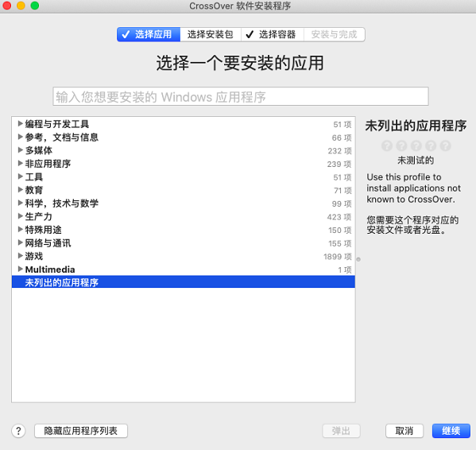Click the 取消 button
476x450 pixels.
pyautogui.click(x=404, y=431)
